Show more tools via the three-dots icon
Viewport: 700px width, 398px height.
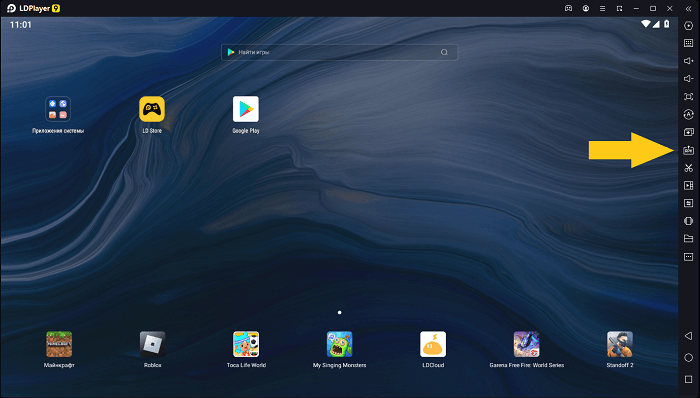[688, 257]
